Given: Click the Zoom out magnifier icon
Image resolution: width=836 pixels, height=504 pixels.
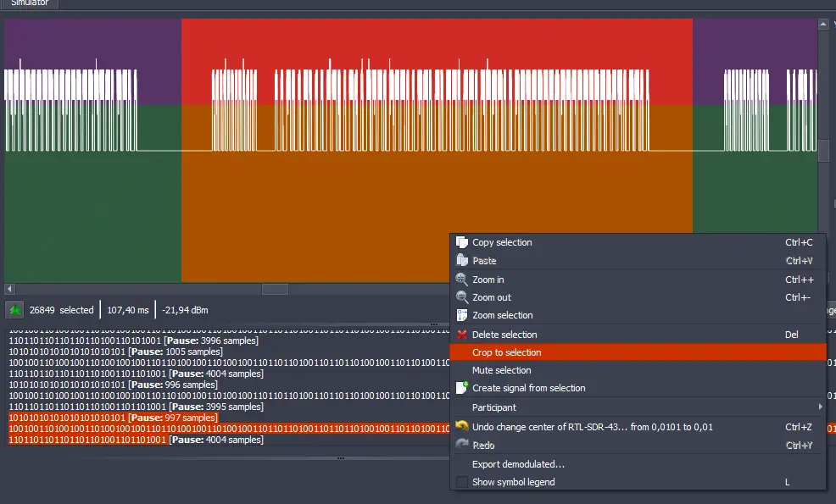Looking at the screenshot, I should [x=462, y=297].
